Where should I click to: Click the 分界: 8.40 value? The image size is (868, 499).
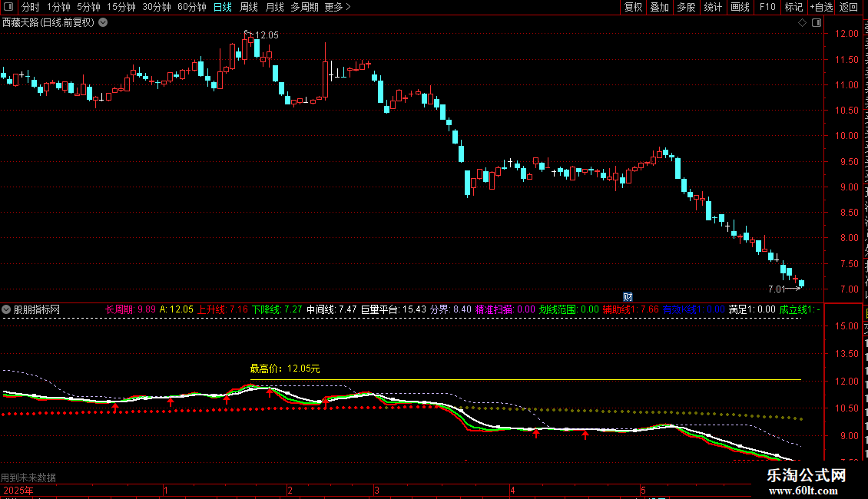451,310
